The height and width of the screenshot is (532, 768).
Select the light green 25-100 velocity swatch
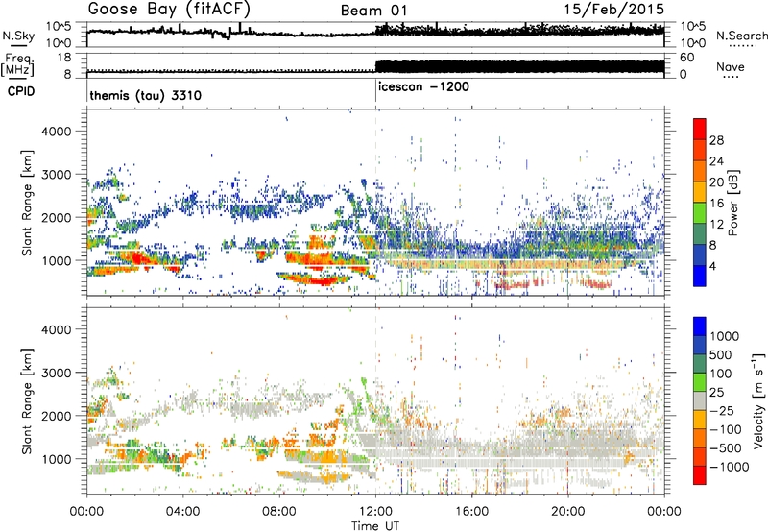(700, 382)
